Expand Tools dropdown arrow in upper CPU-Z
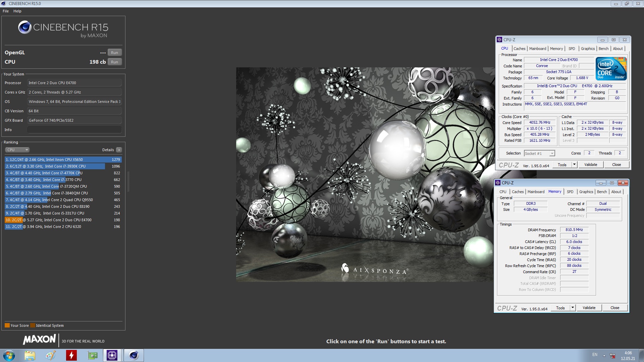644x362 pixels. (x=574, y=165)
